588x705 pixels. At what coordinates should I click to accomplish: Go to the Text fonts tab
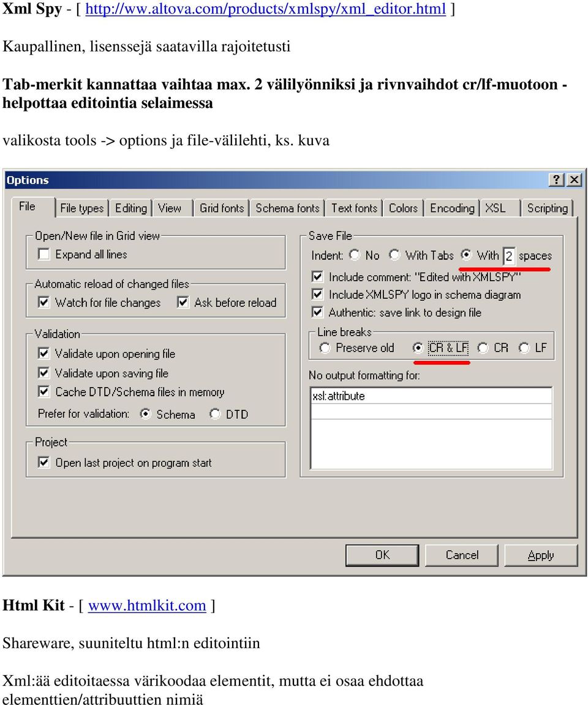coord(354,208)
